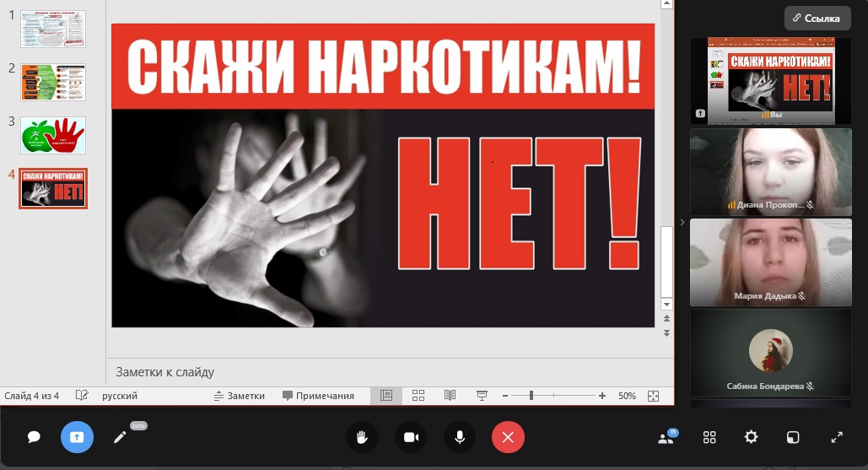Switch to Normal view icon

point(385,396)
